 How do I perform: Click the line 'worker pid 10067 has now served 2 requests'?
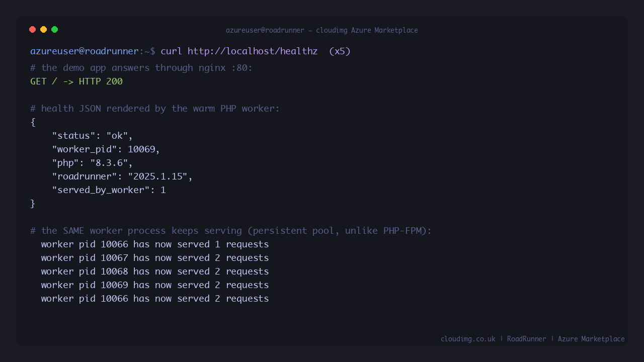point(155,258)
